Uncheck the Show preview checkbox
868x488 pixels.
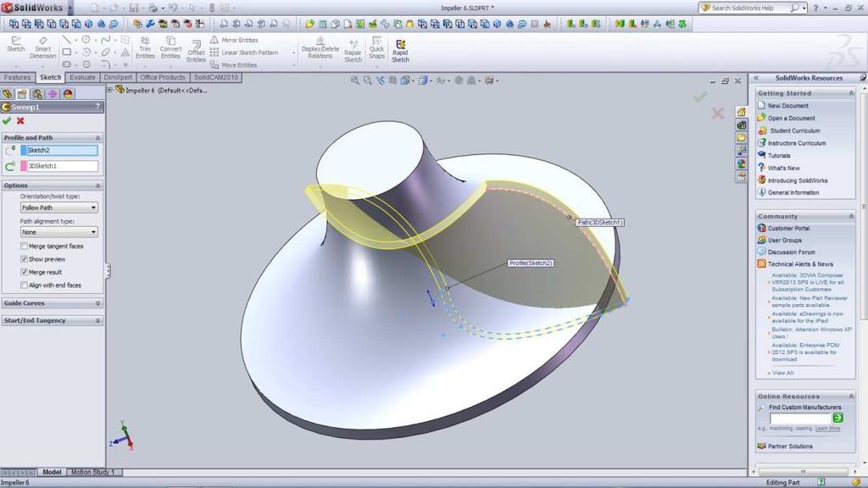coord(24,259)
